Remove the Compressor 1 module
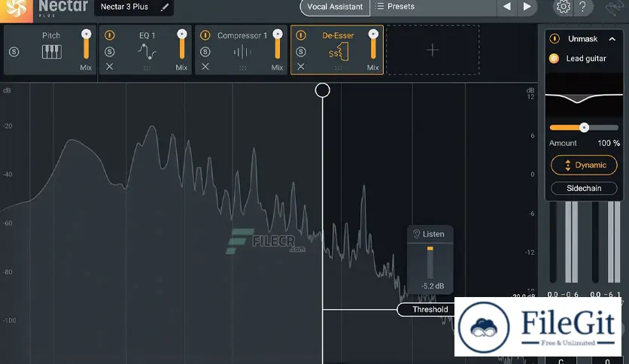 (x=205, y=66)
